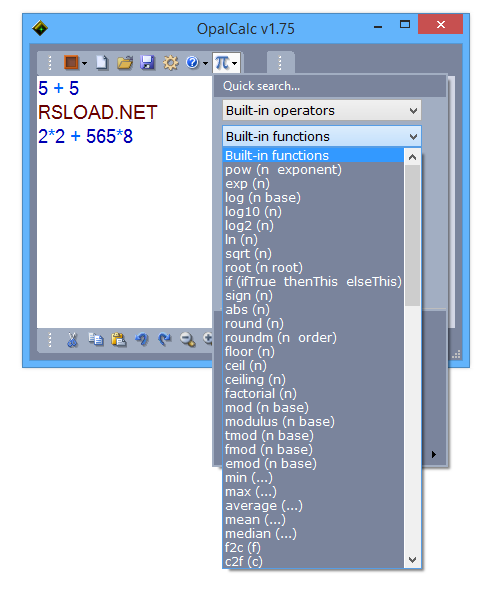The width and height of the screenshot is (491, 599).
Task: Undo the last action with the left arrow
Action: [x=141, y=339]
